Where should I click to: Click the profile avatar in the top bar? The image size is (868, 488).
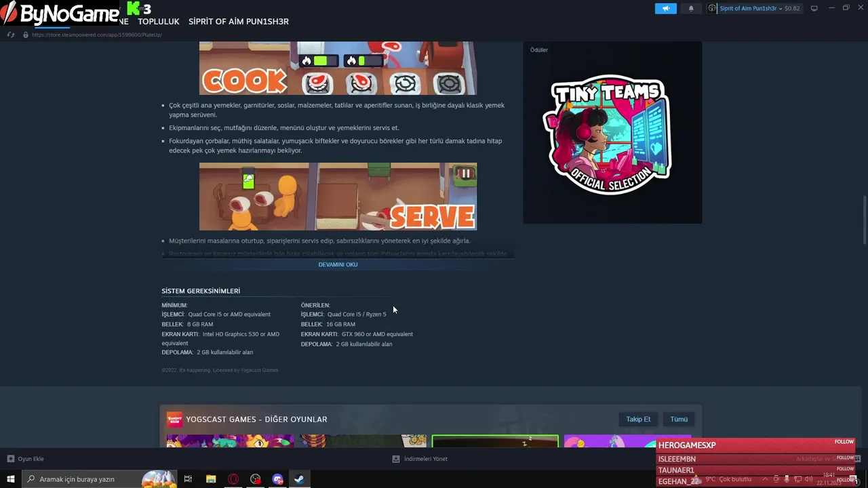(x=712, y=8)
